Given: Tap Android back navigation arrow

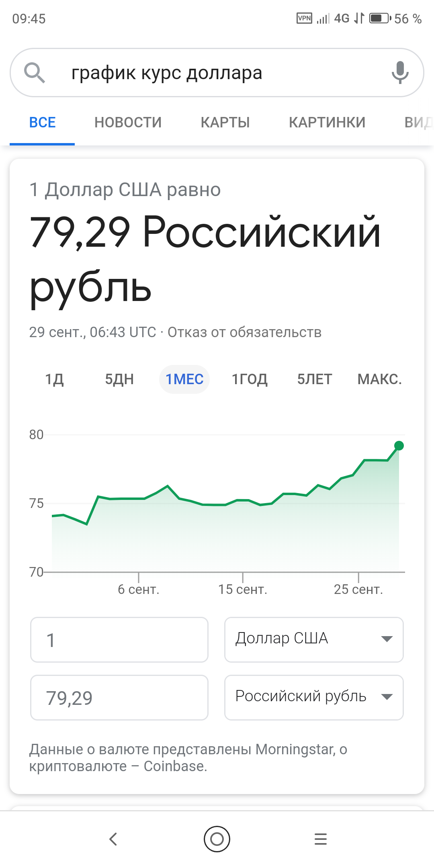Looking at the screenshot, I should tap(113, 839).
